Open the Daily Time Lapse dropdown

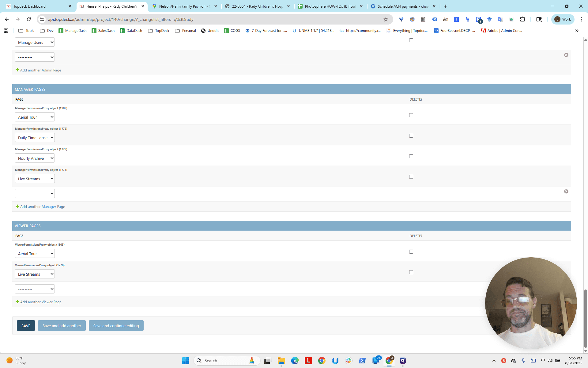click(x=35, y=138)
